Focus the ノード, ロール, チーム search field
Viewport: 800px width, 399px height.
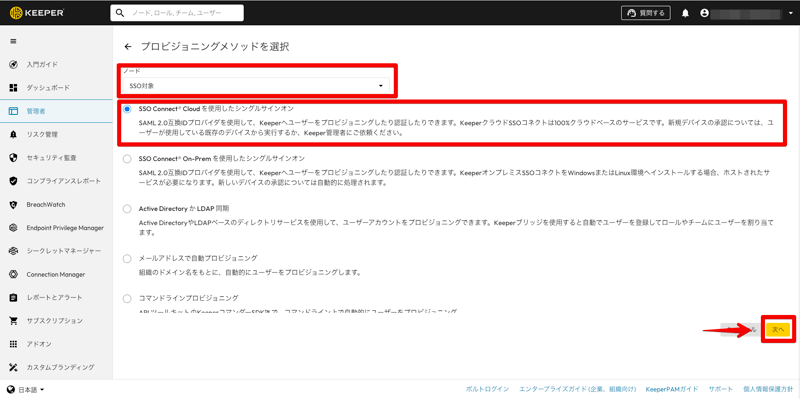tap(177, 13)
